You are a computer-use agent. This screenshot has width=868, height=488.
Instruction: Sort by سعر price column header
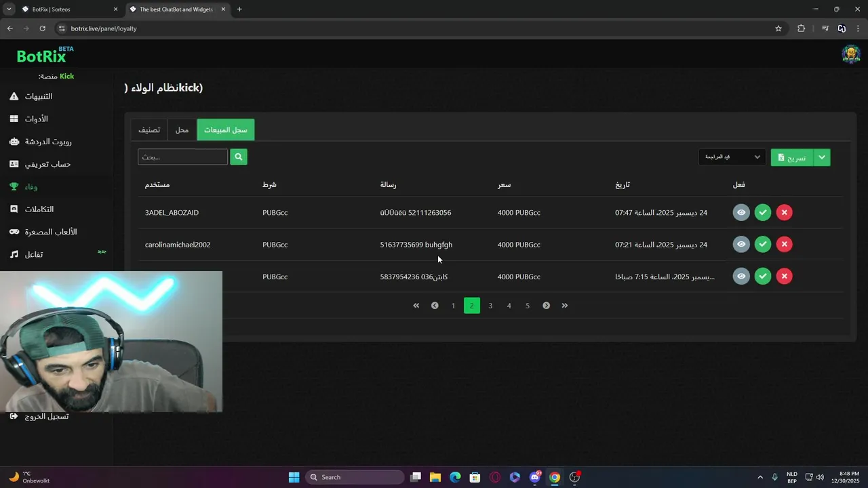click(504, 184)
